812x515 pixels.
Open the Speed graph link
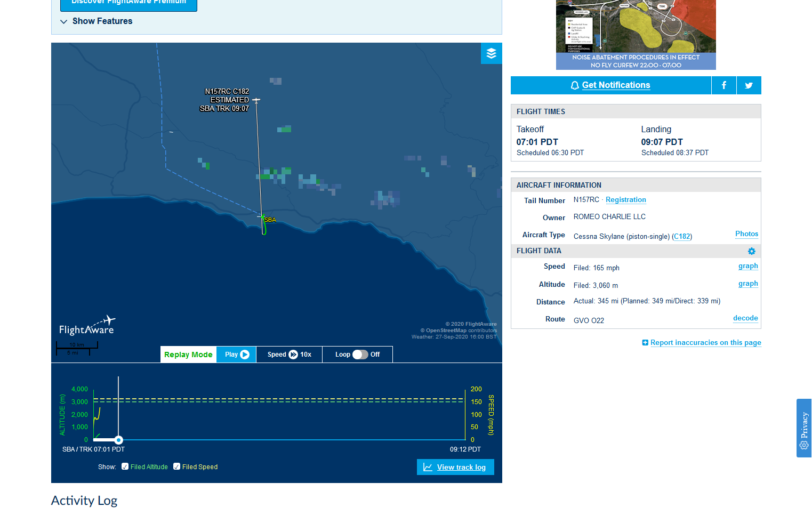pos(748,266)
